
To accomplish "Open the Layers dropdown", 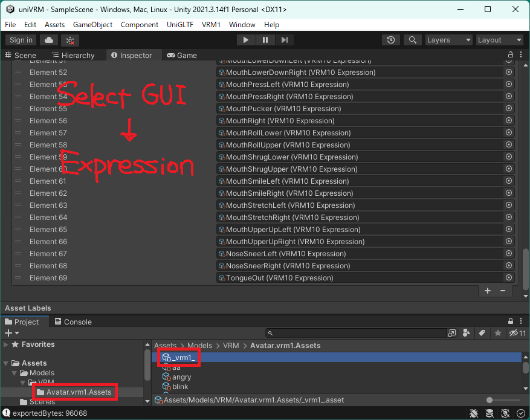I will click(x=448, y=40).
